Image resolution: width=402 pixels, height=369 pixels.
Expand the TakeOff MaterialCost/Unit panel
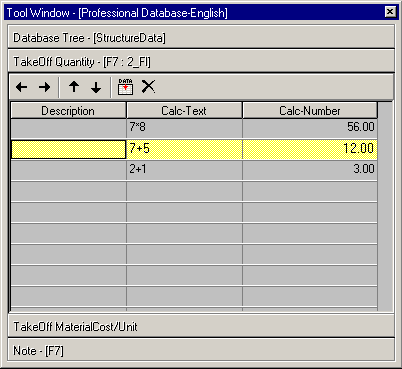[x=201, y=326]
